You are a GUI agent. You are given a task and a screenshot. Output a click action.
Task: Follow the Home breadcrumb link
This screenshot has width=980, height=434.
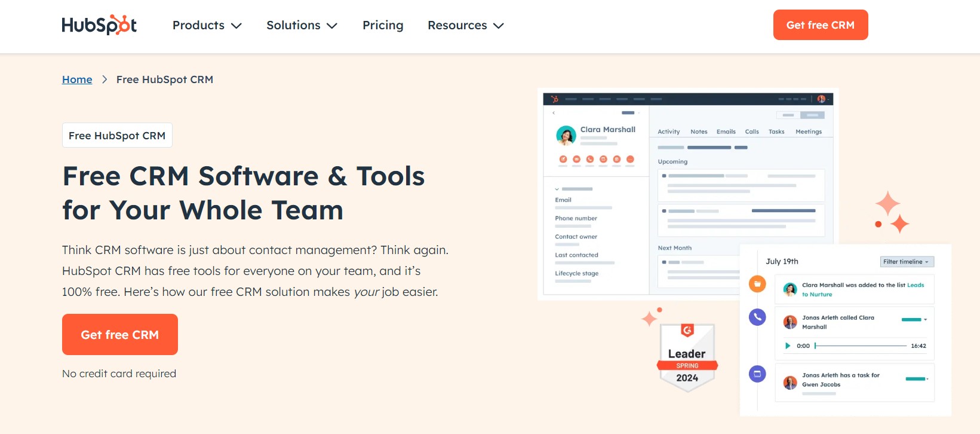pos(77,80)
